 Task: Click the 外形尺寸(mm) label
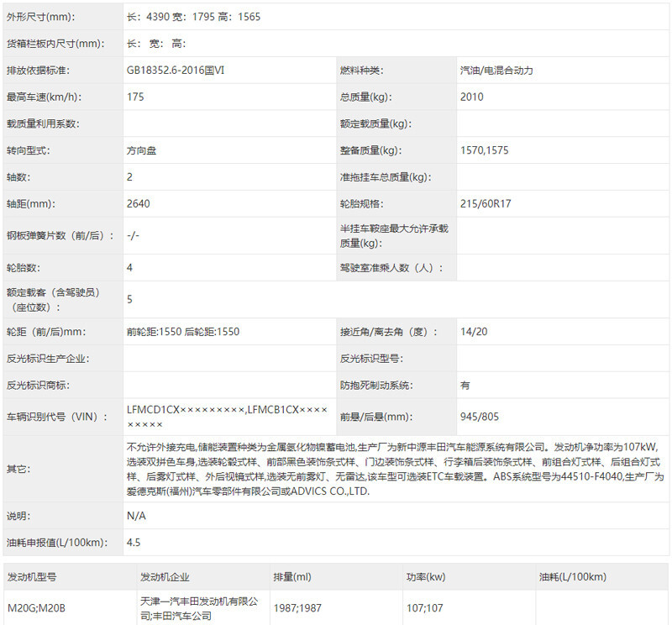[40, 17]
